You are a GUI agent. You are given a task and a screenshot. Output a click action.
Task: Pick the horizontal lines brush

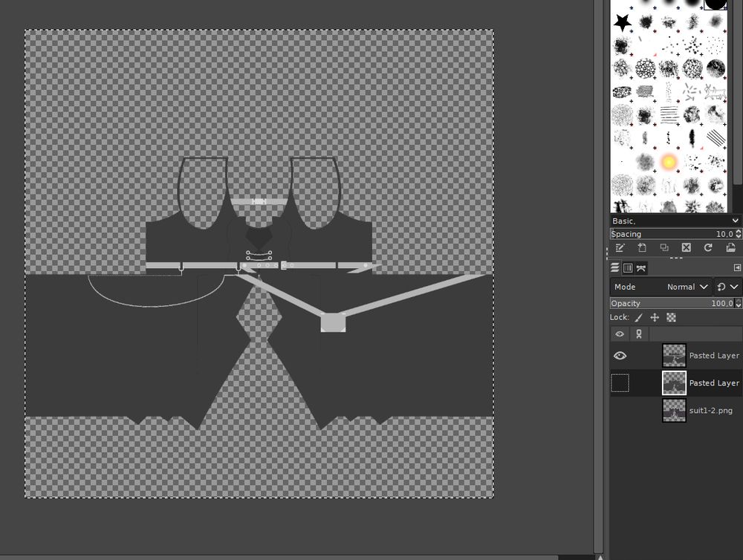click(x=669, y=115)
